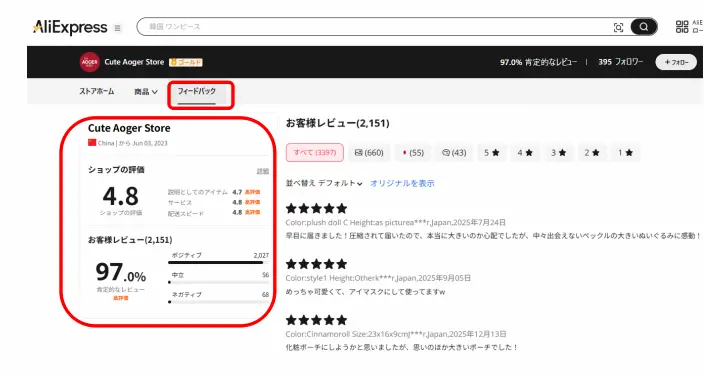Click the black search magnifier button
The image size is (705, 375).
(643, 27)
